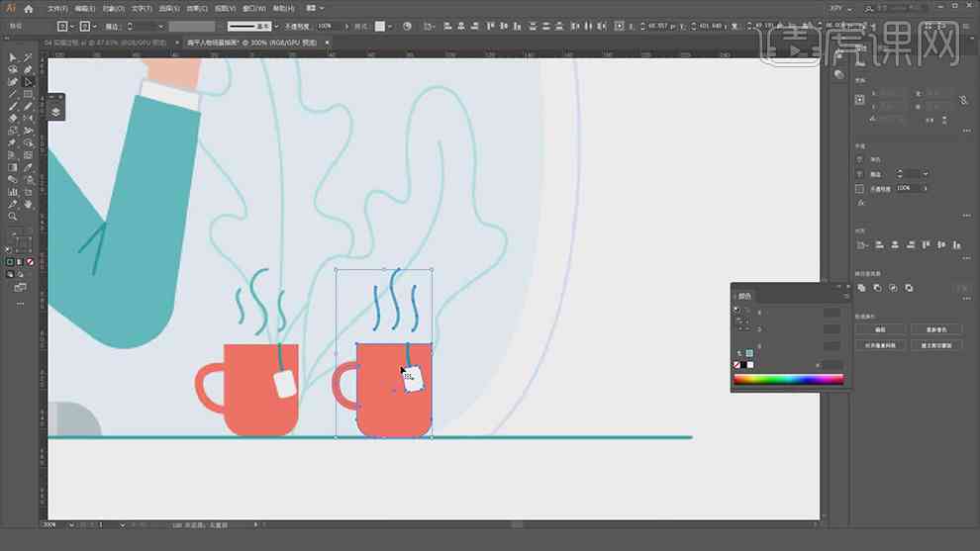Image resolution: width=980 pixels, height=551 pixels.
Task: Select the 颜色 tab in Color panel
Action: tap(745, 296)
